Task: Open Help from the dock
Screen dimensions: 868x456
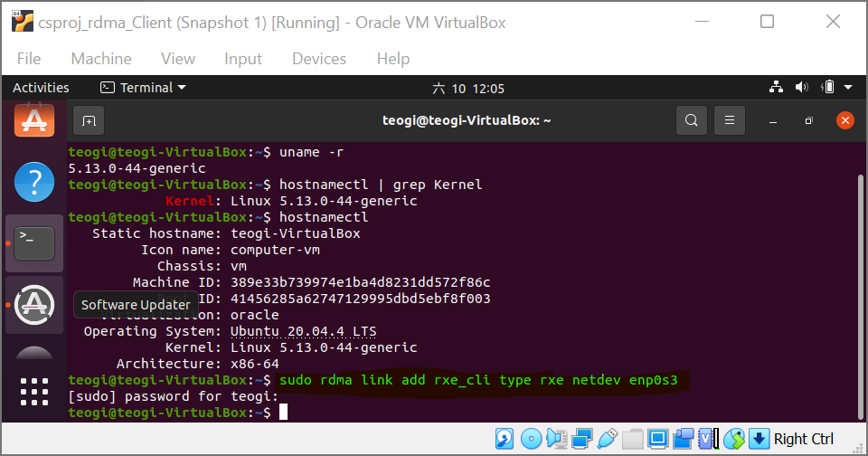Action: click(34, 182)
